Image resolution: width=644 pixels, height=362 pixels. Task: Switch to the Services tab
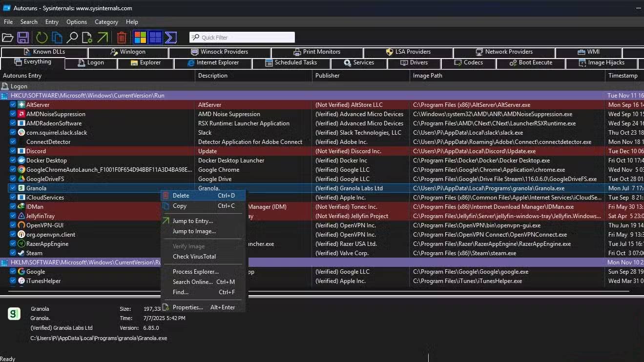[x=359, y=63]
